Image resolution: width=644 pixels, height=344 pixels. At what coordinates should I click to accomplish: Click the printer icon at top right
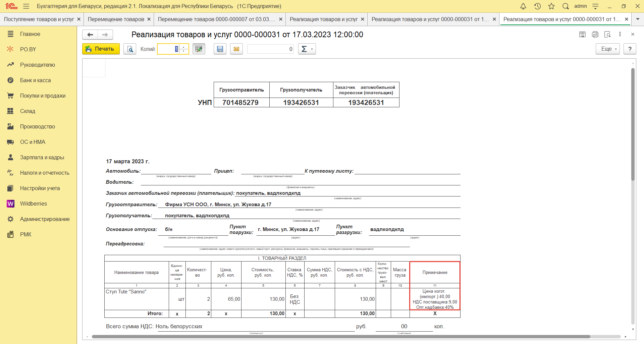(595, 34)
